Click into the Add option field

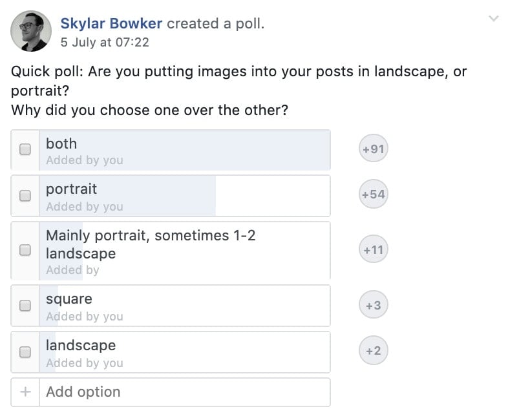(185, 392)
